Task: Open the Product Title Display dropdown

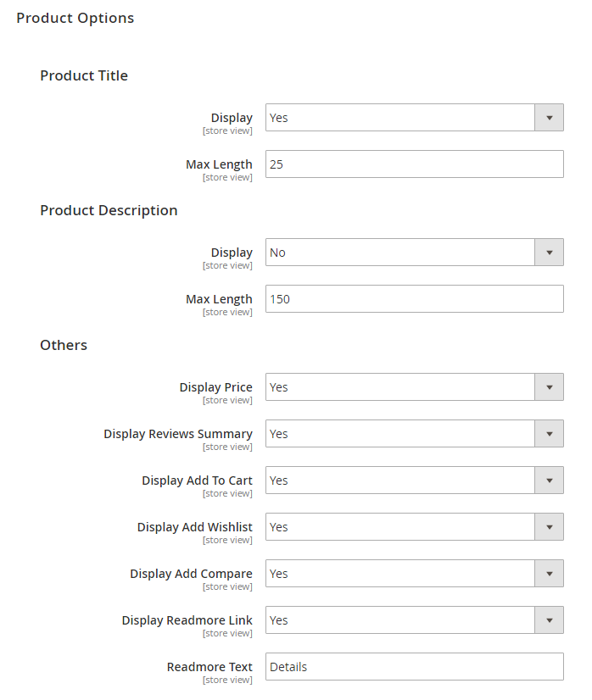Action: [414, 118]
